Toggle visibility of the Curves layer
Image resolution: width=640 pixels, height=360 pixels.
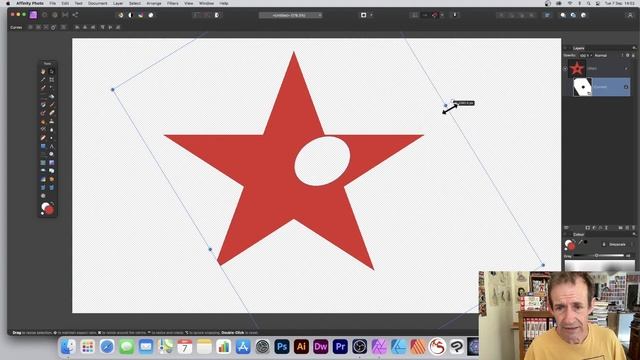626,87
